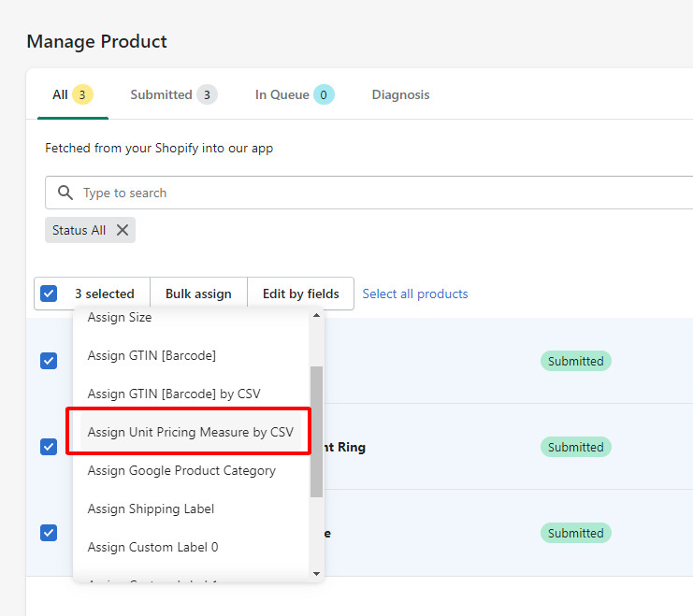Screen dimensions: 693x616
Task: Toggle the third product row checkbox
Action: [x=49, y=533]
